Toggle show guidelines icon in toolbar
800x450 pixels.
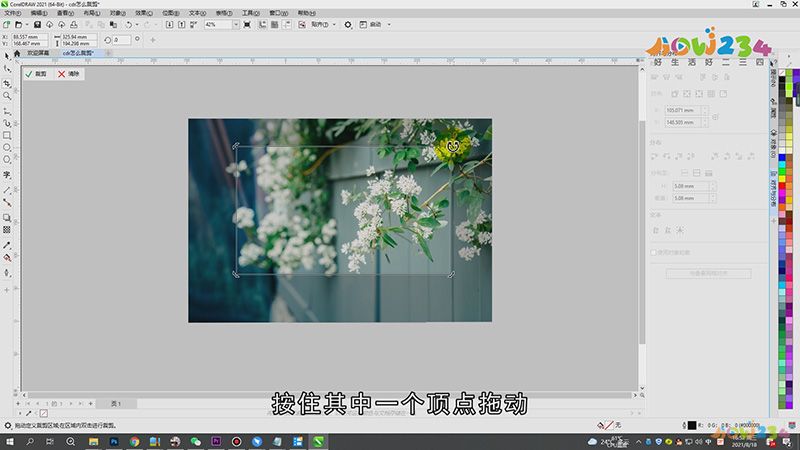[x=287, y=24]
